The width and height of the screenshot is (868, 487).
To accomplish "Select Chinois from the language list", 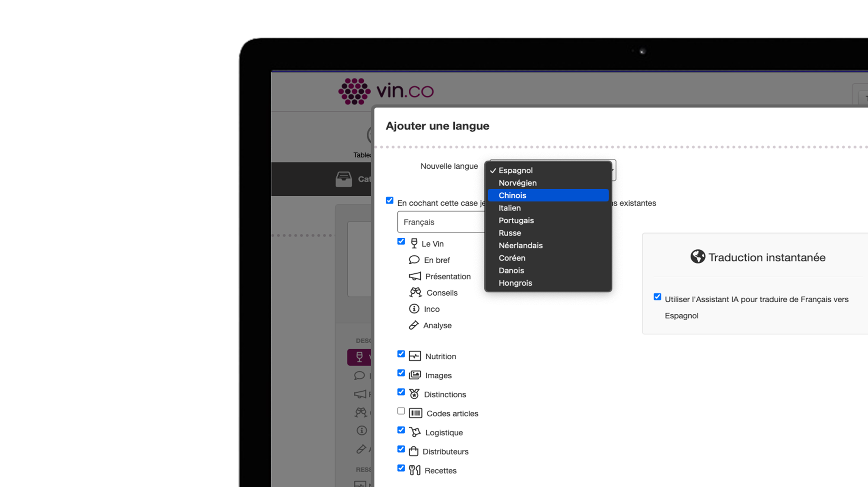I will pyautogui.click(x=512, y=195).
